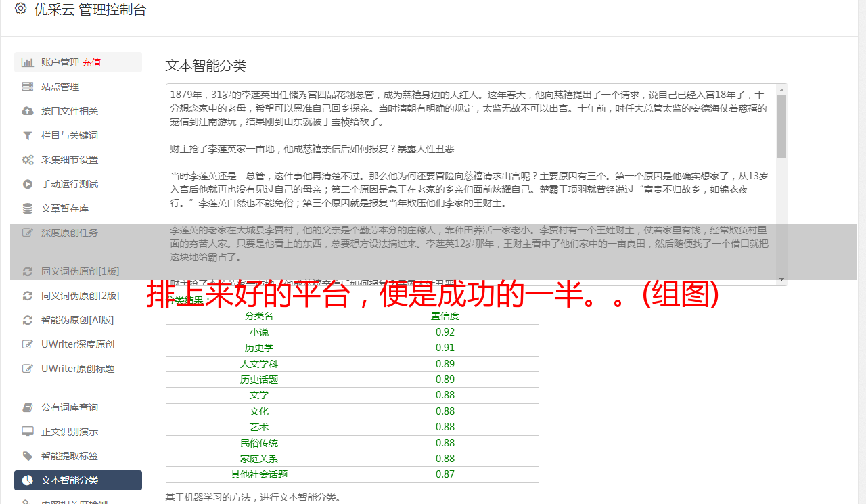Click the 人文学科 category cell
Image resolution: width=866 pixels, height=504 pixels.
[259, 364]
